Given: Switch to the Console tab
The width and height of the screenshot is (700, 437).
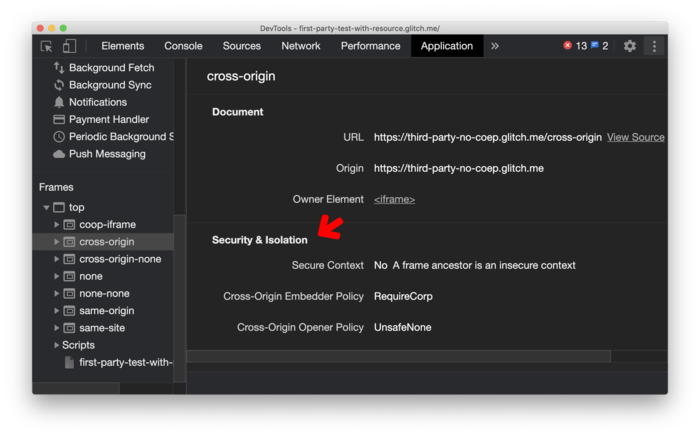Looking at the screenshot, I should [x=183, y=46].
